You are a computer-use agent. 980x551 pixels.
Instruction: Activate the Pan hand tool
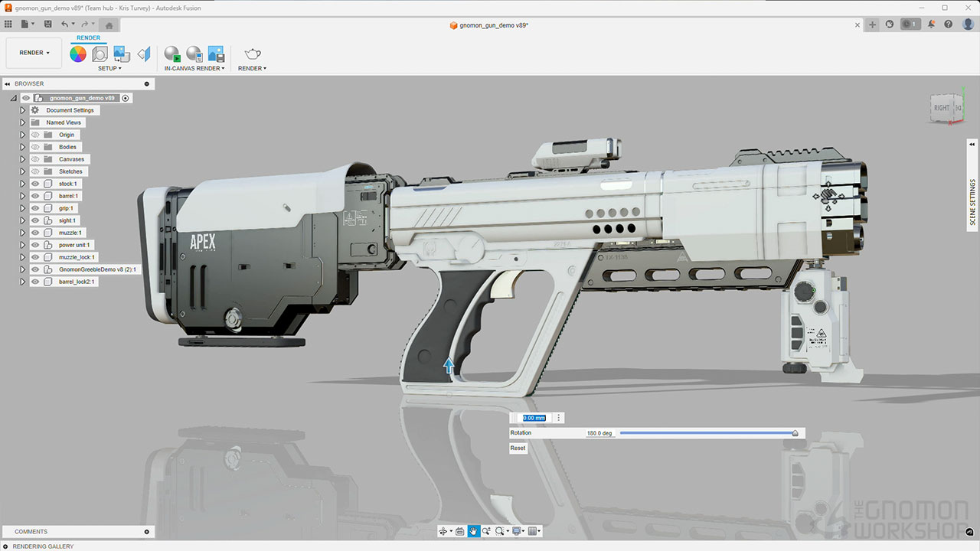474,531
